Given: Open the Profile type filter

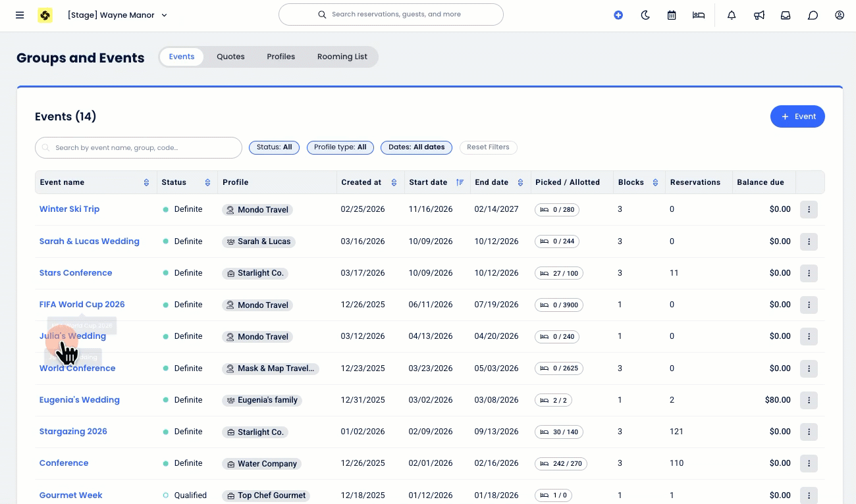Looking at the screenshot, I should 340,147.
